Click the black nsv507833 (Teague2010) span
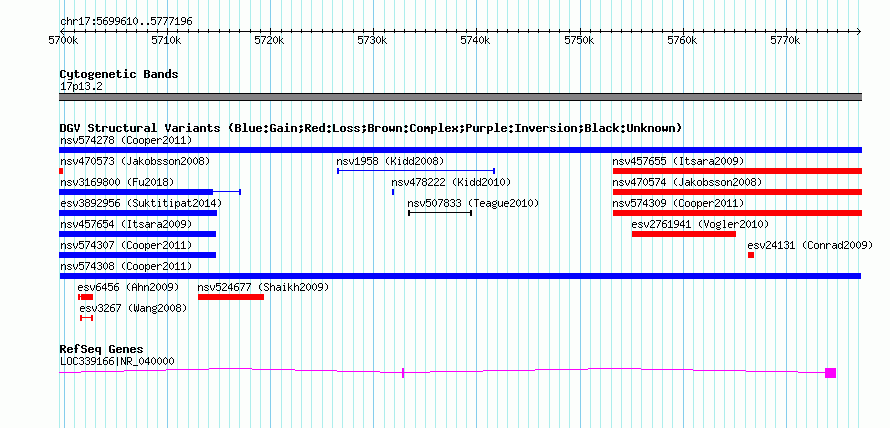The width and height of the screenshot is (890, 428). [440, 213]
